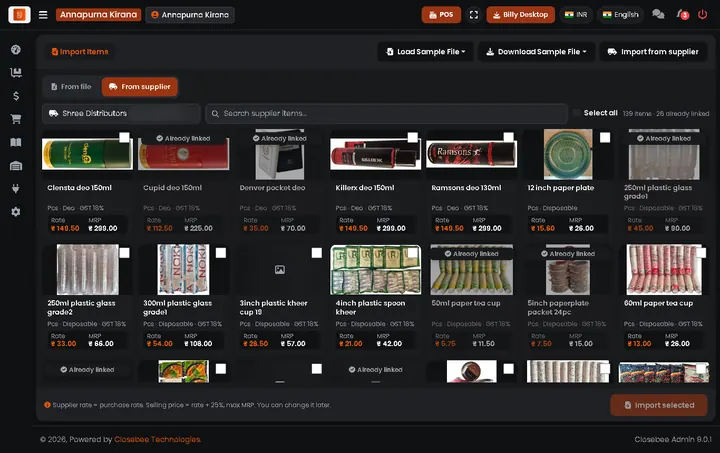Click the Denver pocket deo title
Screen dimensions: 720x453
[272, 188]
